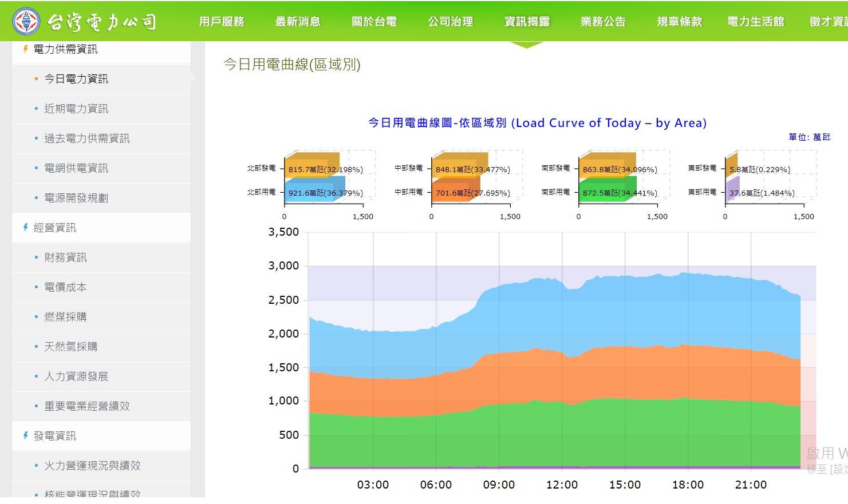Open the 公司治理 menu
Screen dimensions: 848x504
coord(451,21)
